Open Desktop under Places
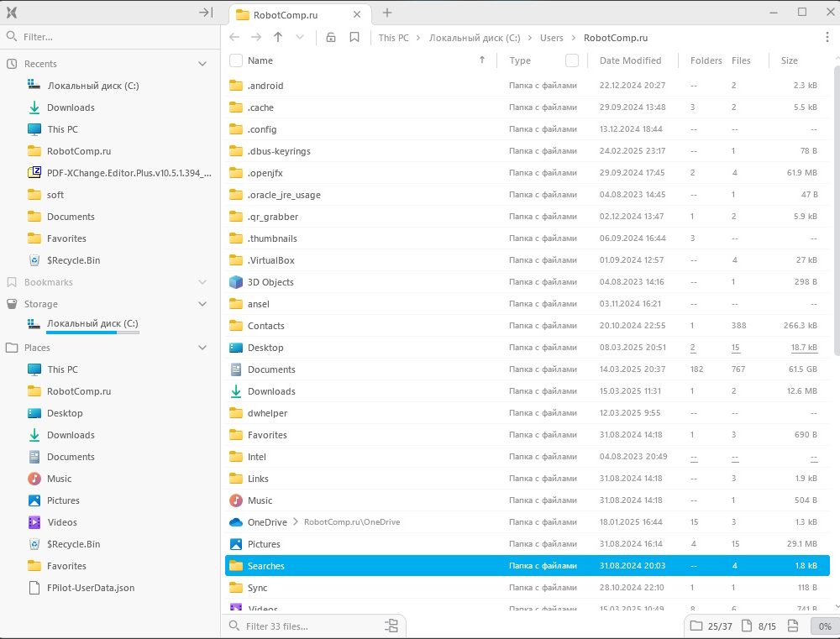The image size is (840, 639). 65,413
